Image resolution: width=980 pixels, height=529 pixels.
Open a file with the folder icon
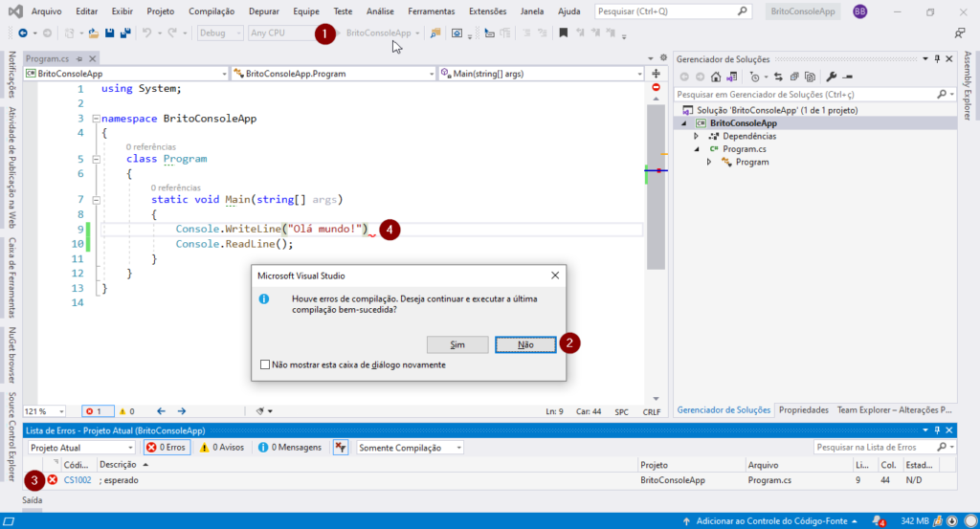(x=93, y=33)
